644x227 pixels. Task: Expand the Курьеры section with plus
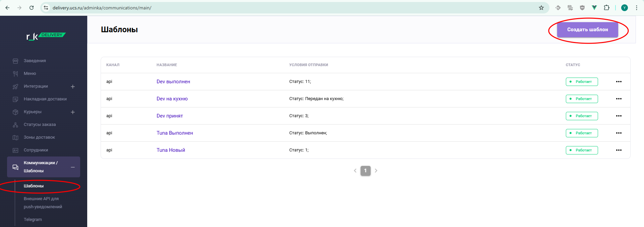pyautogui.click(x=73, y=112)
